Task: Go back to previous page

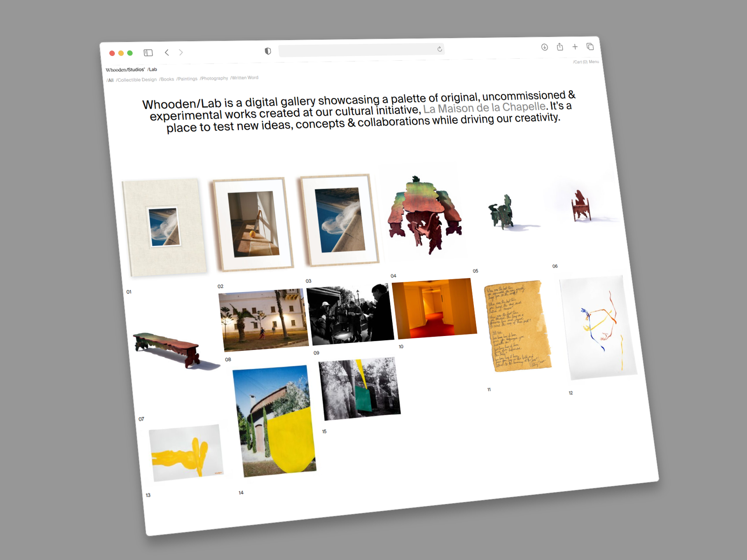Action: [x=167, y=52]
